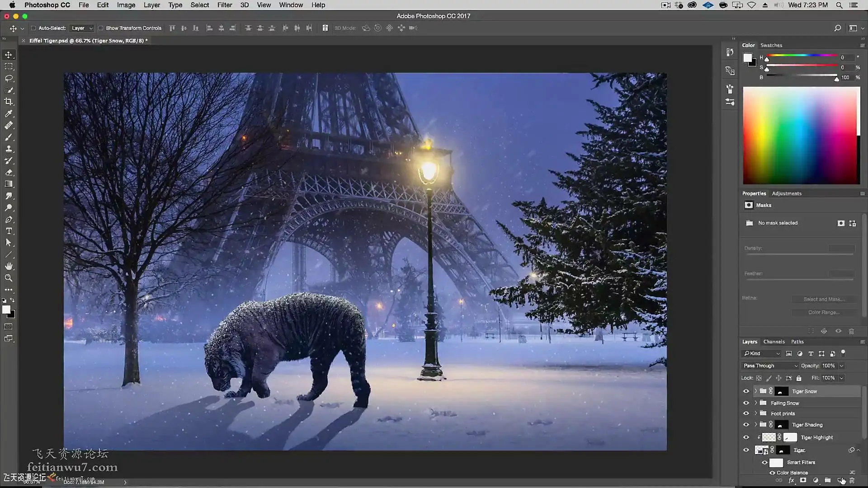This screenshot has width=868, height=488.
Task: Open the Auto-Select Layer dropdown
Action: (x=82, y=28)
